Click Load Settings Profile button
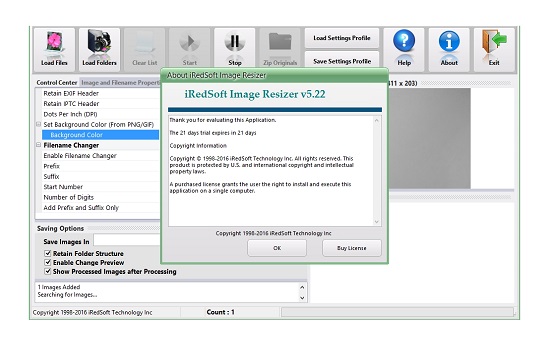The width and height of the screenshot is (550, 360). pos(342,38)
